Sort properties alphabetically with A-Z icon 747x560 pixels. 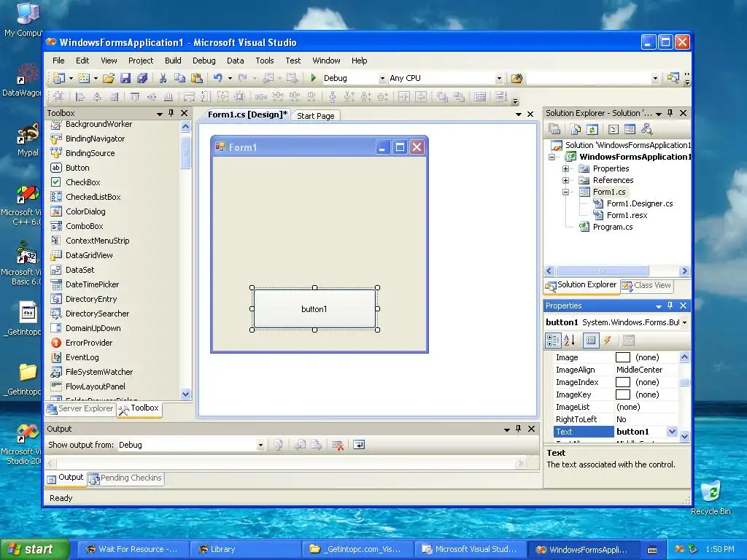(569, 341)
